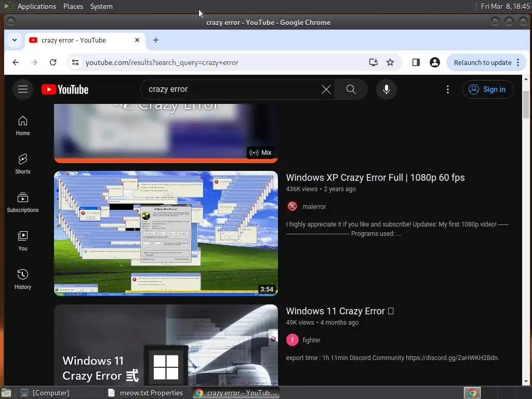Image resolution: width=532 pixels, height=399 pixels.
Task: Open the Windows 11 Crazy Error thumbnail
Action: coord(166,345)
